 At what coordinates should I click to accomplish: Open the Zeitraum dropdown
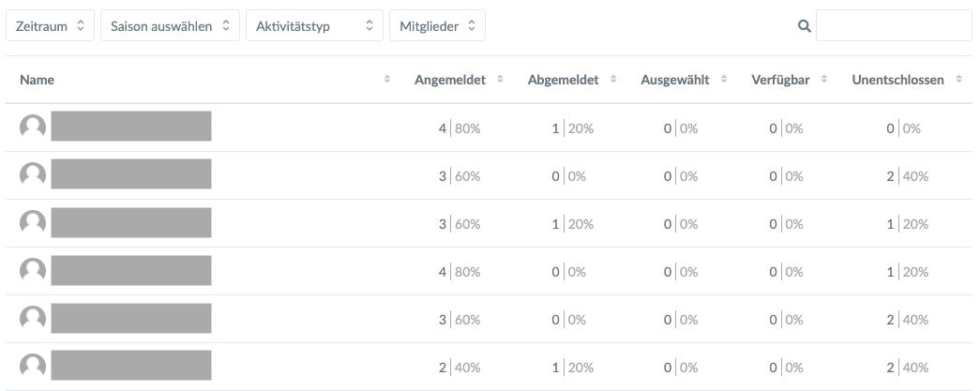[x=51, y=26]
